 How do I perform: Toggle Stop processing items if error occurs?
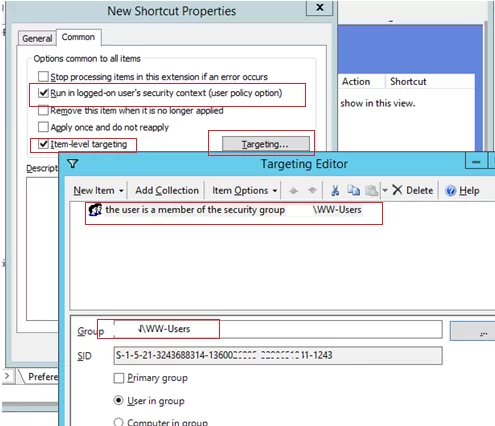click(43, 76)
